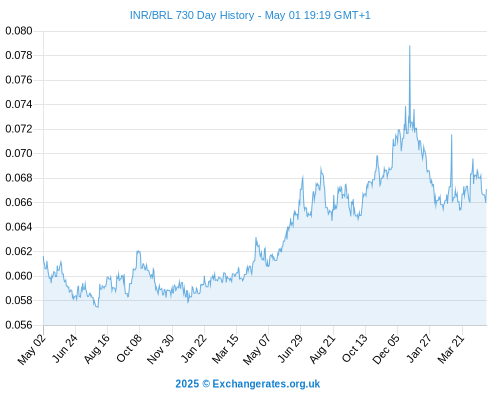
Task: Click the 0.056 y-axis value
Action: [19, 325]
